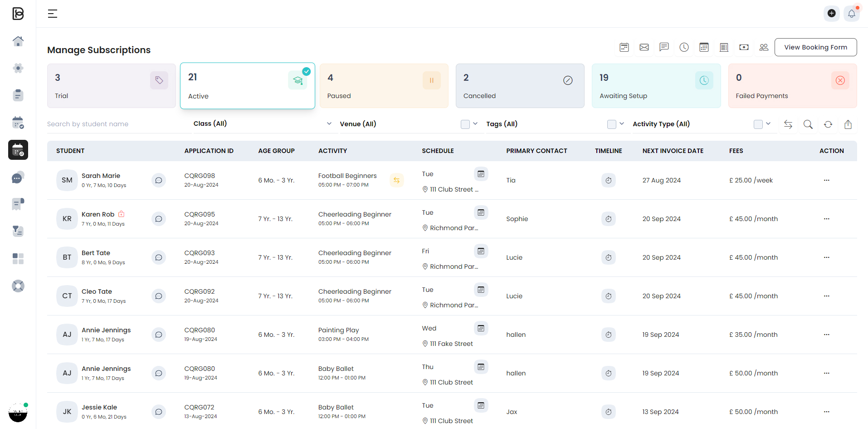Image resolution: width=868 pixels, height=429 pixels.
Task: Toggle the Tags (All) checkbox
Action: 611,124
